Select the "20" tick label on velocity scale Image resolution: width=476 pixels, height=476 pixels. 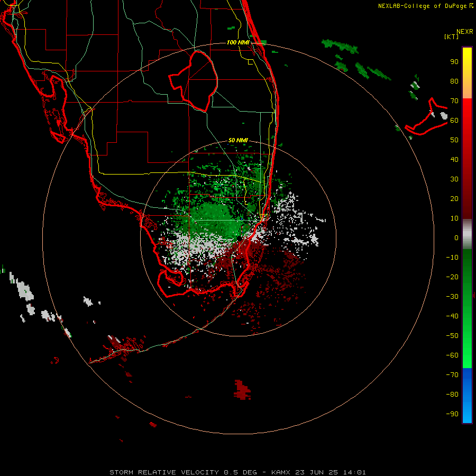tap(454, 199)
